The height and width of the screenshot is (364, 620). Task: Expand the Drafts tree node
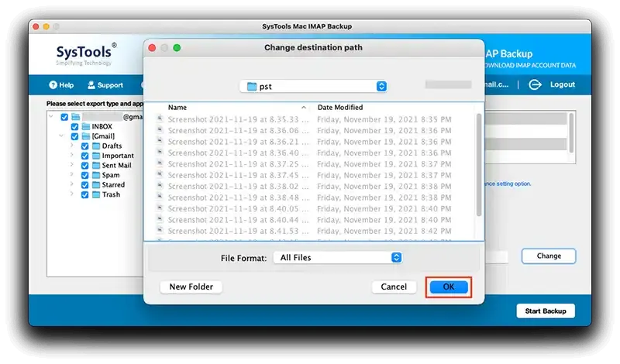pyautogui.click(x=71, y=146)
